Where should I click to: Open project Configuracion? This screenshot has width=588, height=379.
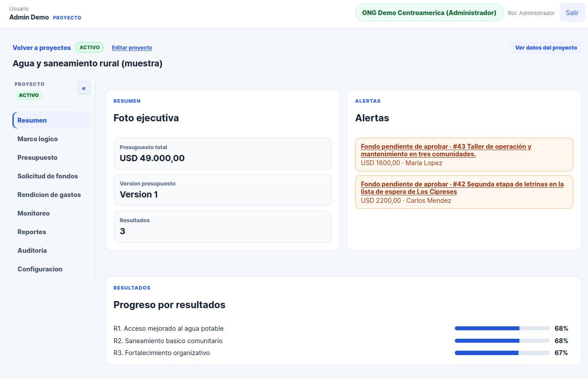(51, 269)
